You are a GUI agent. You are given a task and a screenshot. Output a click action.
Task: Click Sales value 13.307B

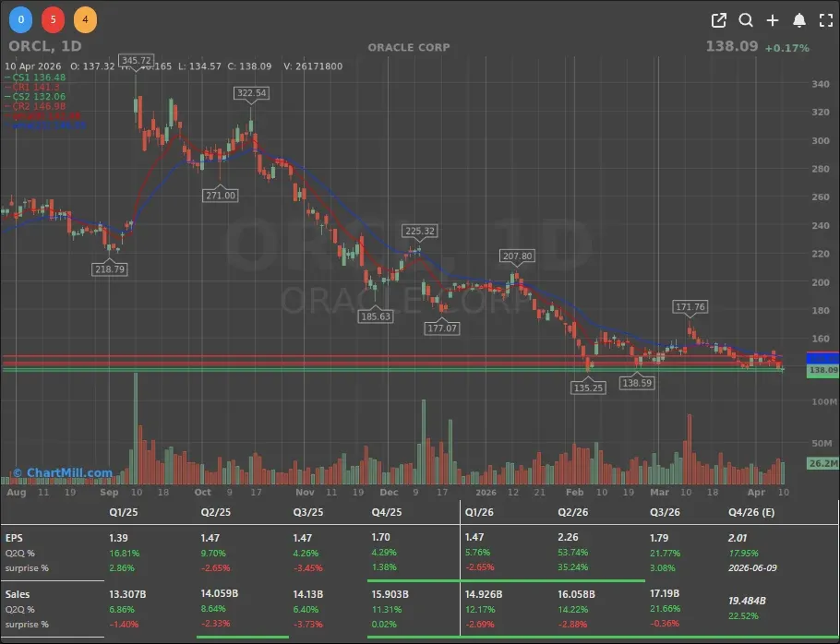click(x=127, y=594)
